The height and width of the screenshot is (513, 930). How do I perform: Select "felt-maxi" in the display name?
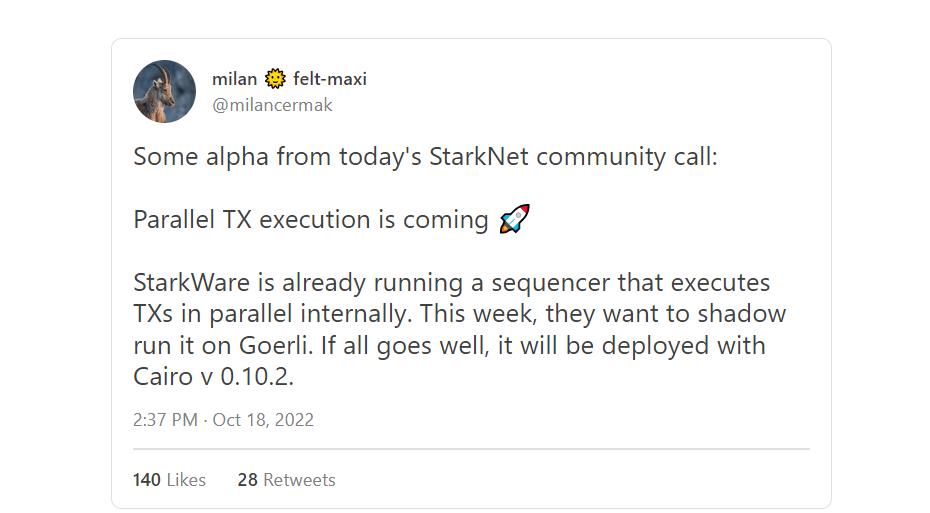point(330,79)
